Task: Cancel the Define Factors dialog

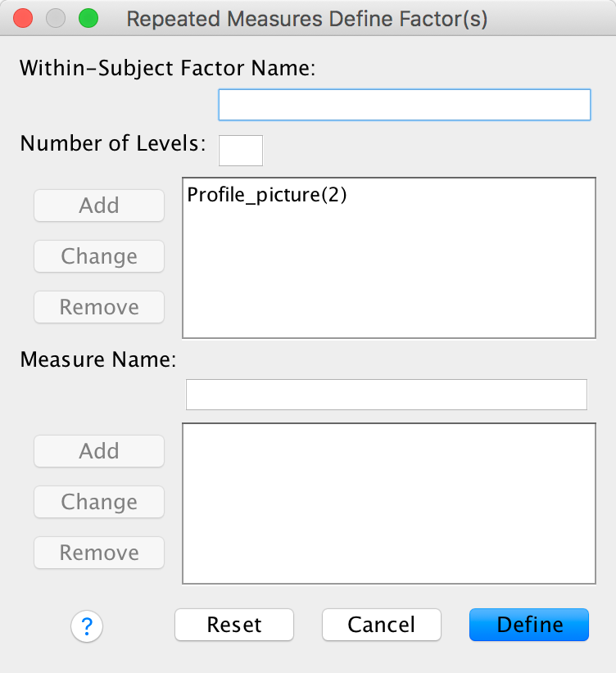Action: coord(382,625)
